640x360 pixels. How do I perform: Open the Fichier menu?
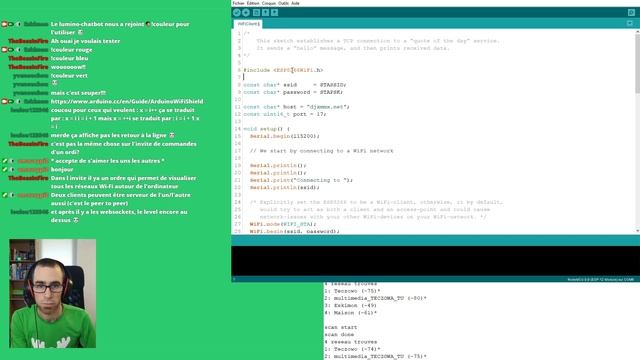click(238, 3)
